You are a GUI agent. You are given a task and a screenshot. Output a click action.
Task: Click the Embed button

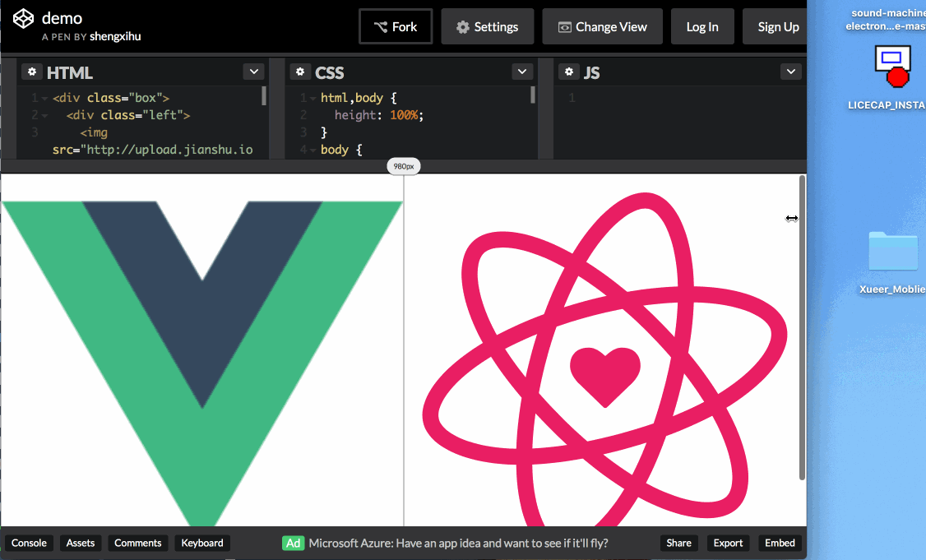(780, 543)
